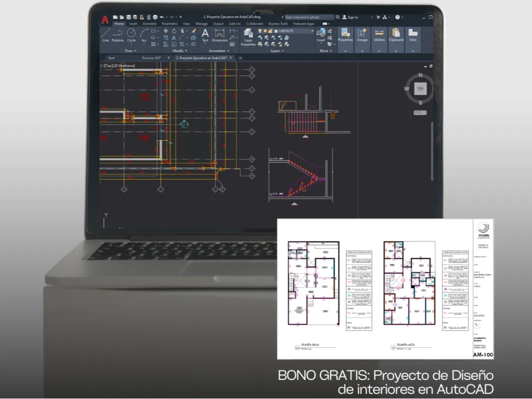Open the Utilities panel dropdown
This screenshot has height=399, width=532.
379,51
